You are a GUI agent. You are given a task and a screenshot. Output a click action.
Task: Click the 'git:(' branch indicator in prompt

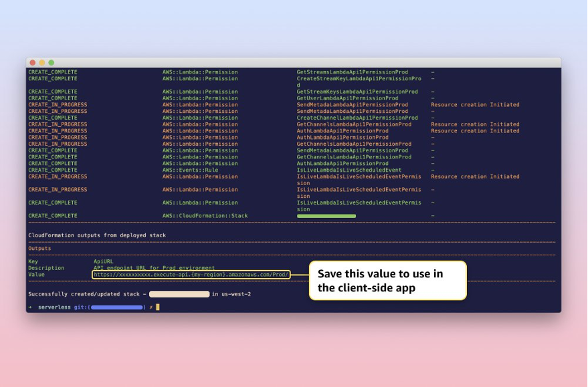point(82,307)
